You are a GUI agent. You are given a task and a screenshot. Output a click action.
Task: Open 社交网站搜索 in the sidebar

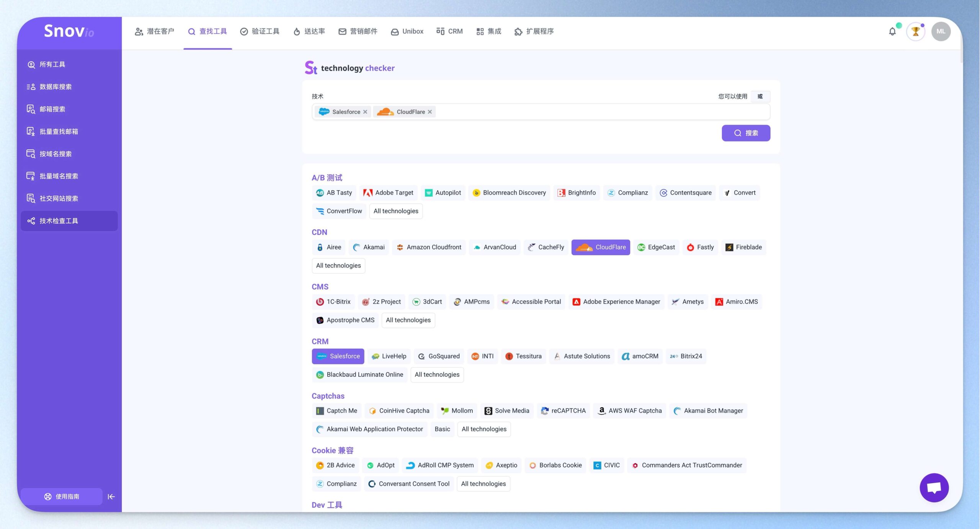tap(69, 199)
